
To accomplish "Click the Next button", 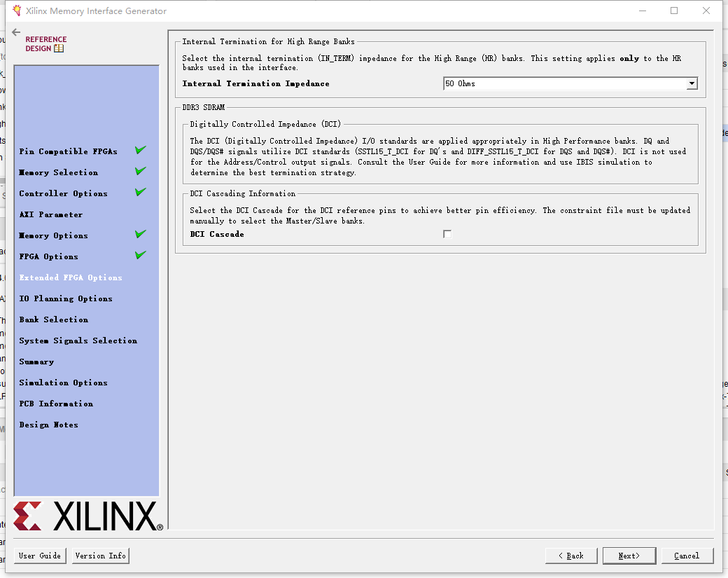I will click(x=629, y=556).
